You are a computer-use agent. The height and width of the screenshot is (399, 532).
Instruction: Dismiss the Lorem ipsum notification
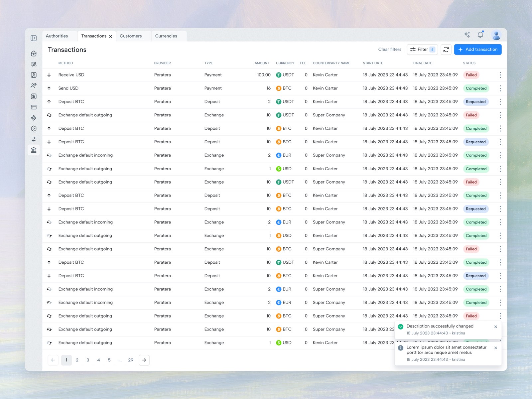(x=496, y=348)
